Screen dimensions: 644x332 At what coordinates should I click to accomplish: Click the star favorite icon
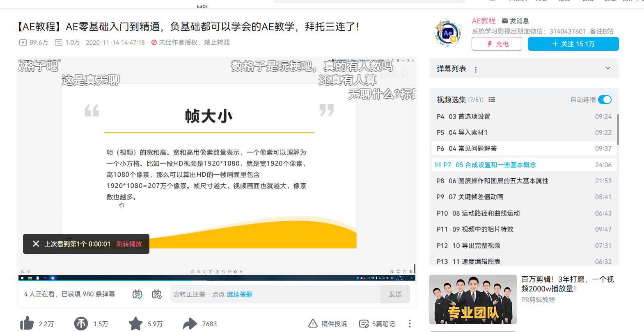pyautogui.click(x=135, y=324)
